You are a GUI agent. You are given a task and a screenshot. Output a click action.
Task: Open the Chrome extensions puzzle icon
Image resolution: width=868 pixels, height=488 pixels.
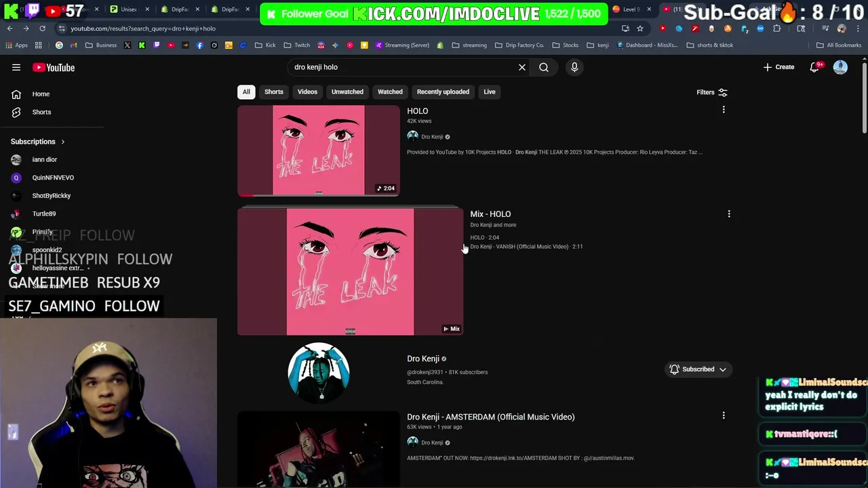pos(777,28)
